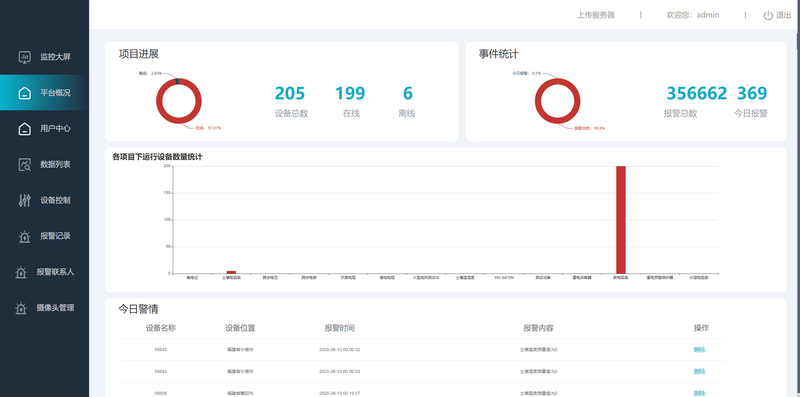This screenshot has height=397, width=800.
Task: Click the 操作 column header
Action: [701, 328]
